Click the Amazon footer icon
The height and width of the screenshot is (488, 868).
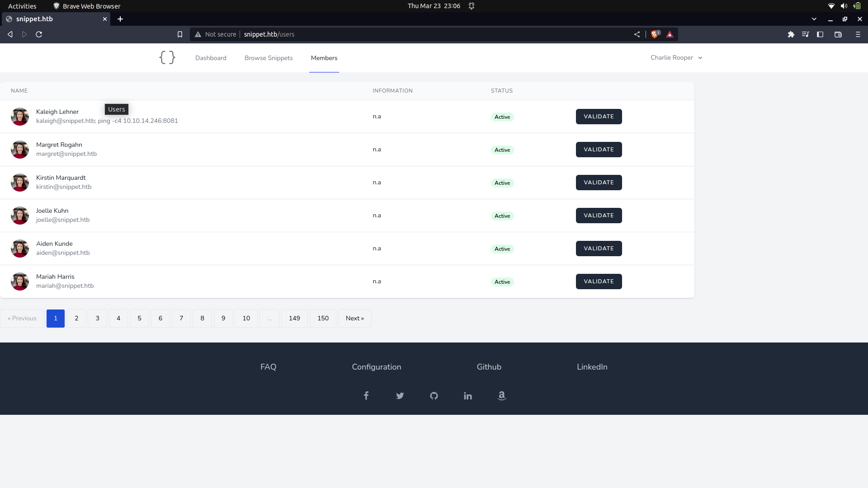point(502,396)
